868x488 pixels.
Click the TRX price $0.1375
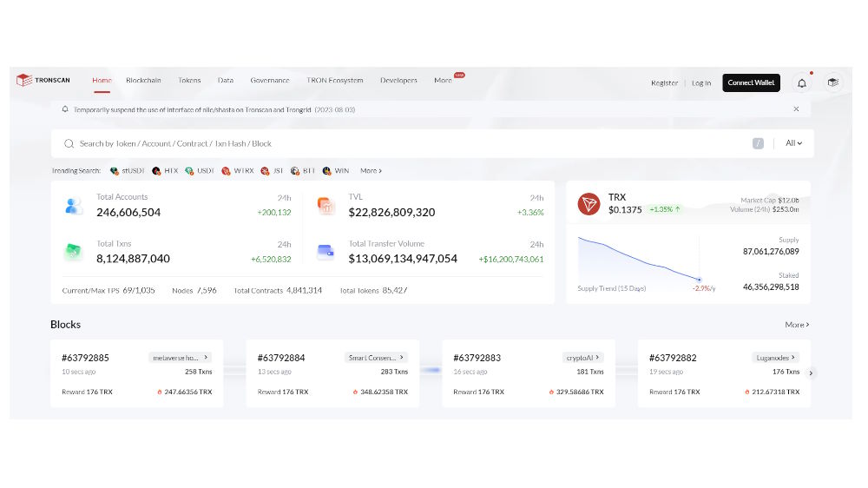(x=625, y=210)
